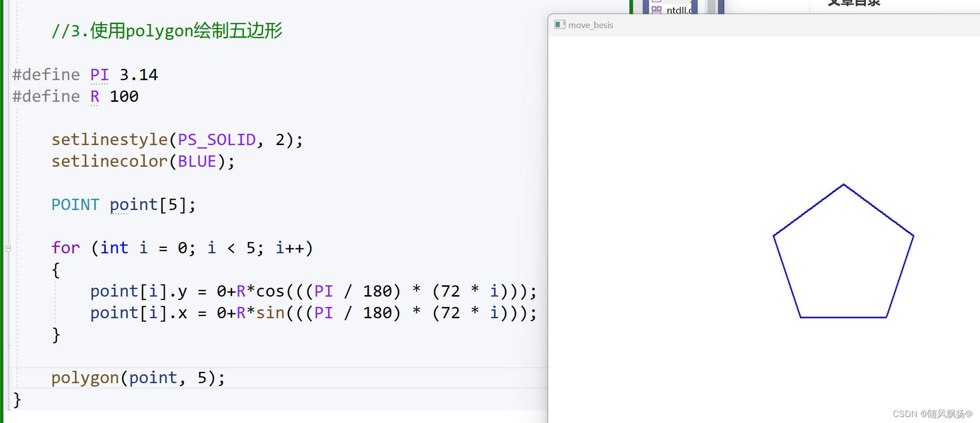Click the point[i].y cos assignment line

pos(313,291)
